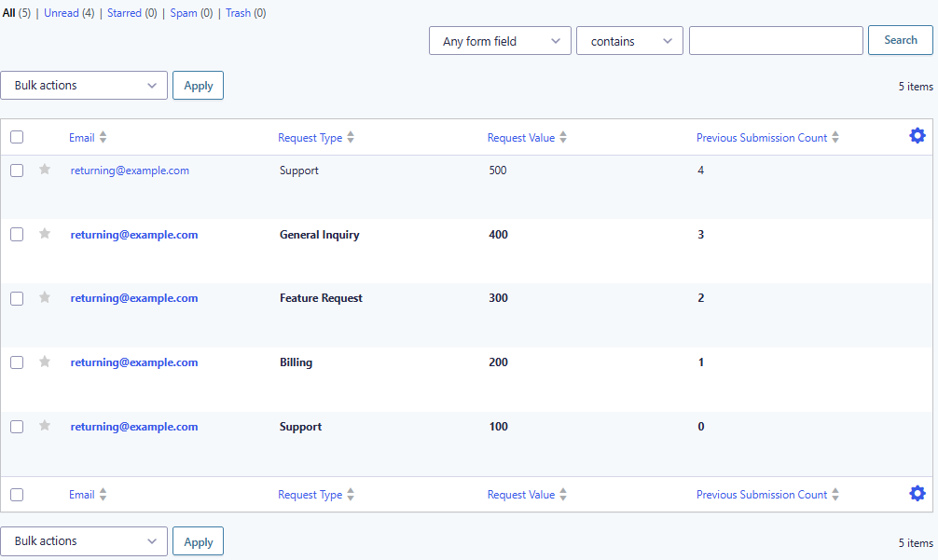Screen dimensions: 938x560
Task: Open the 'Any form field' dropdown
Action: point(500,41)
